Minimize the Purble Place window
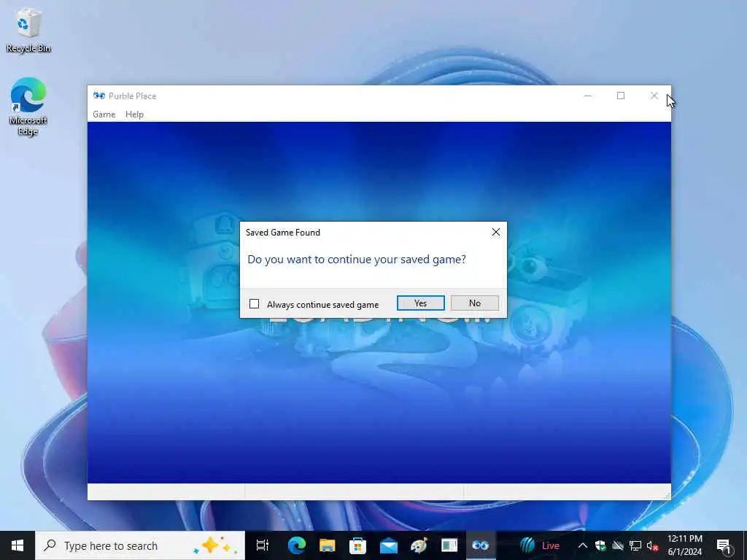 (588, 96)
